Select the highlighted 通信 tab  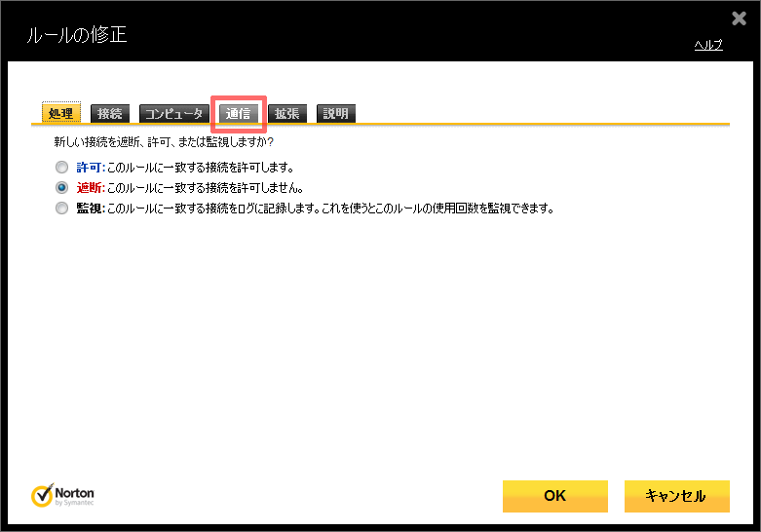click(x=239, y=113)
